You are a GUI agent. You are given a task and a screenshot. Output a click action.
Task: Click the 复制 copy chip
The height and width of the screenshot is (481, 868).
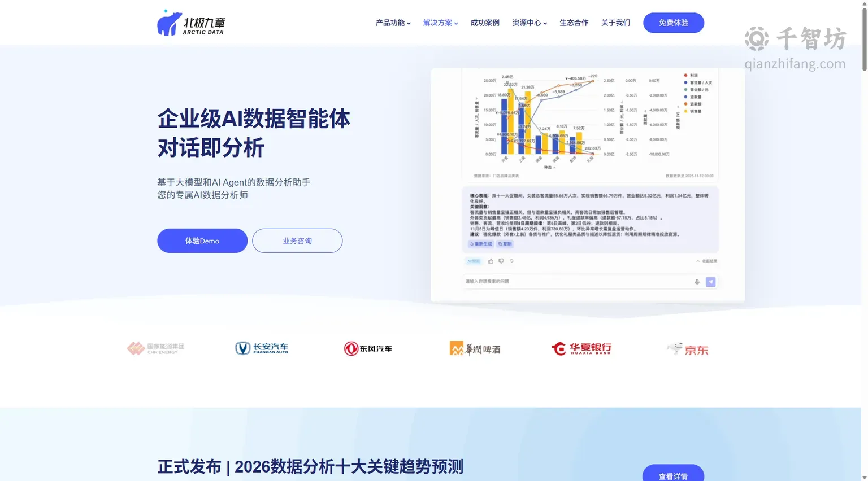pos(505,244)
